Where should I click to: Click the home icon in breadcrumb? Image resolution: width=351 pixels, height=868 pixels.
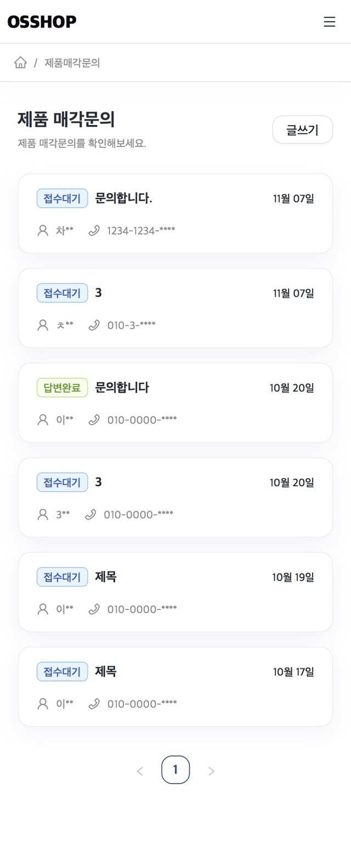coord(20,63)
